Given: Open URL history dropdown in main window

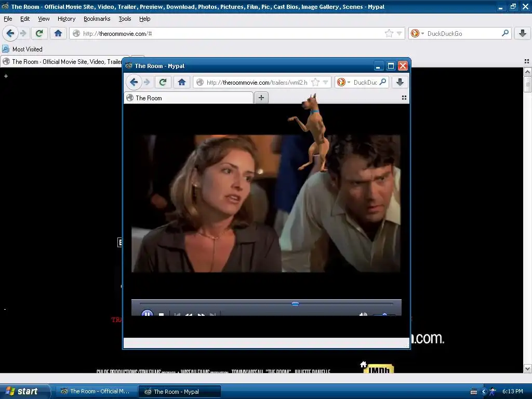Looking at the screenshot, I should 400,33.
